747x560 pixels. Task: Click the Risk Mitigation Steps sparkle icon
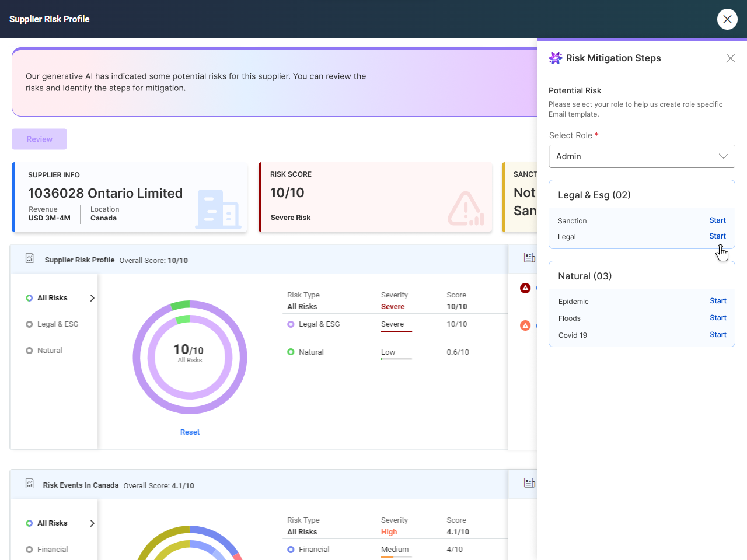tap(556, 58)
